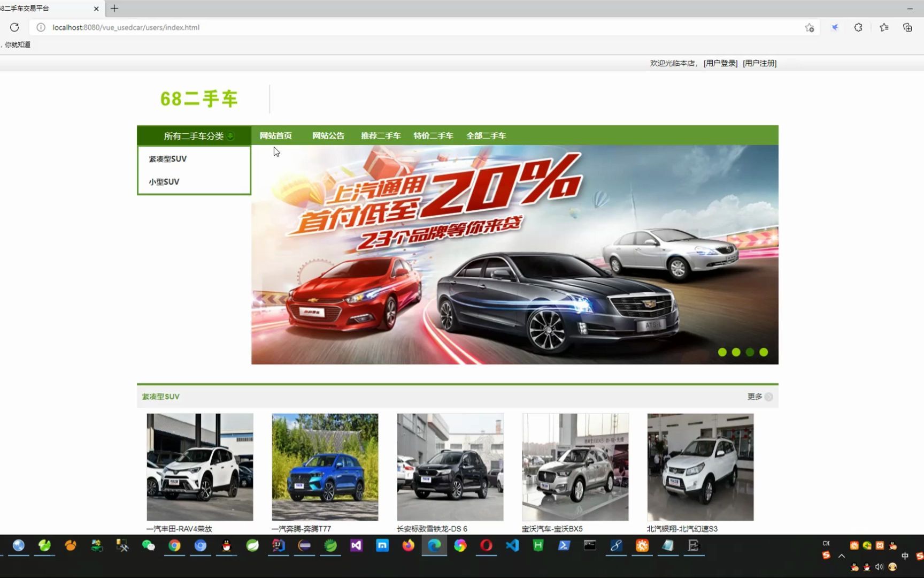Viewport: 924px width, 578px height.
Task: Open the favorites list icon
Action: click(884, 27)
